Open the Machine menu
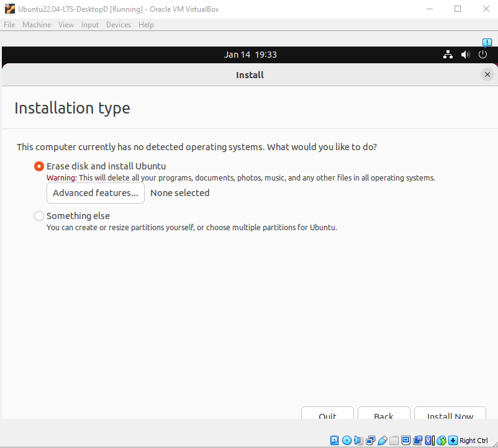This screenshot has height=448, width=498. click(x=37, y=24)
